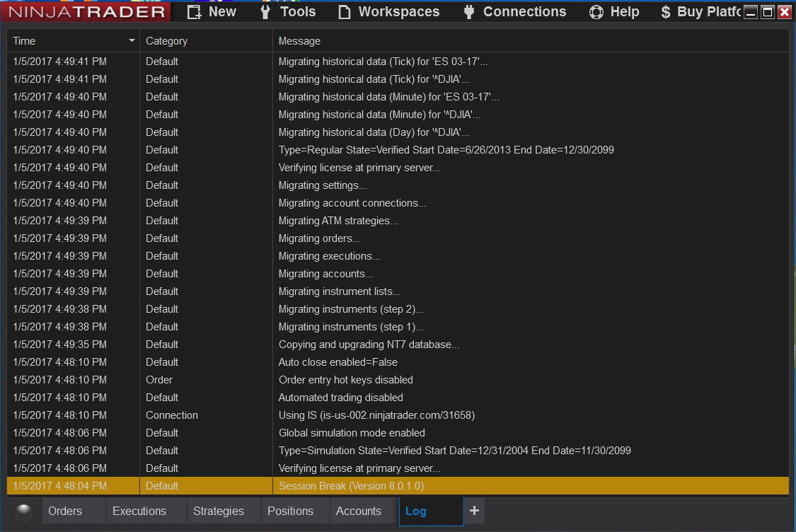Select 'Migrating settings...' log row
This screenshot has height=532, width=796.
(398, 185)
